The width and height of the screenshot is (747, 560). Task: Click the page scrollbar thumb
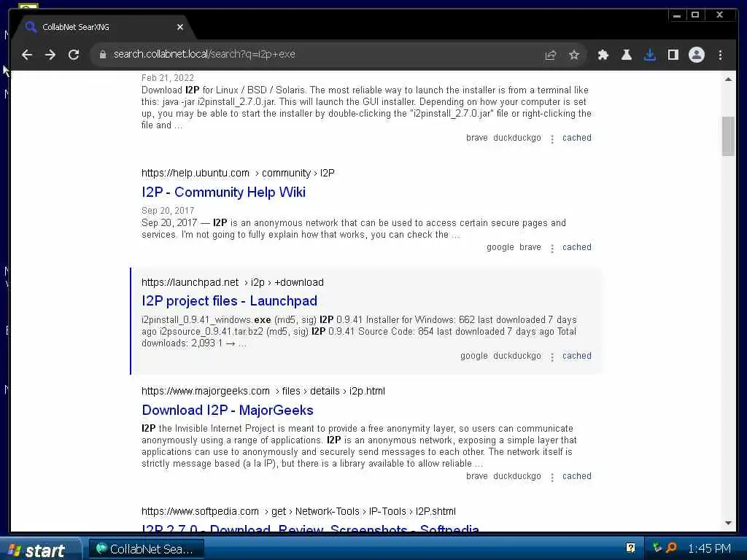point(728,136)
